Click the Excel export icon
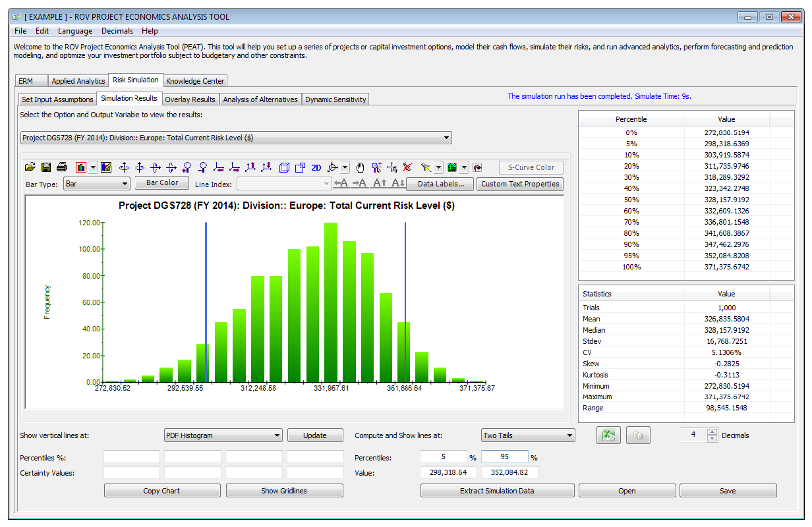 tap(609, 435)
